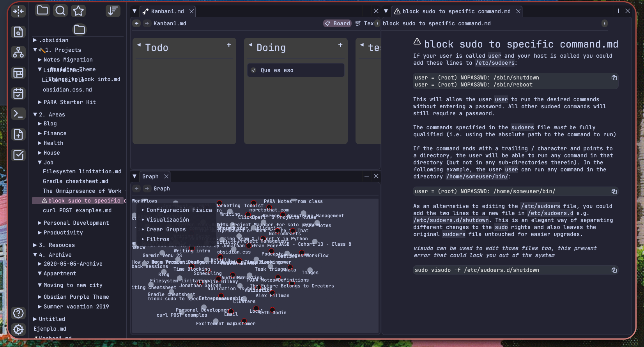
Task: Open the command palette terminal icon
Action: 18,114
